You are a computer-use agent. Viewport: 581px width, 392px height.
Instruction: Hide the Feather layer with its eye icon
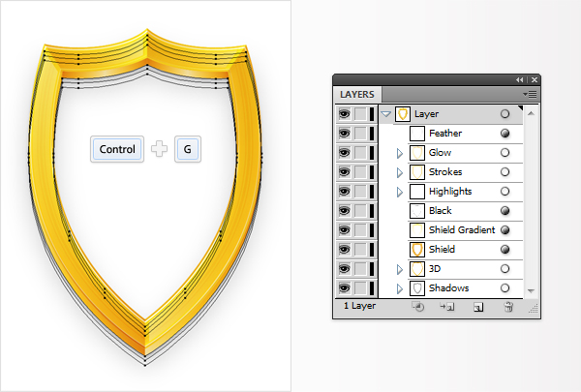click(344, 133)
